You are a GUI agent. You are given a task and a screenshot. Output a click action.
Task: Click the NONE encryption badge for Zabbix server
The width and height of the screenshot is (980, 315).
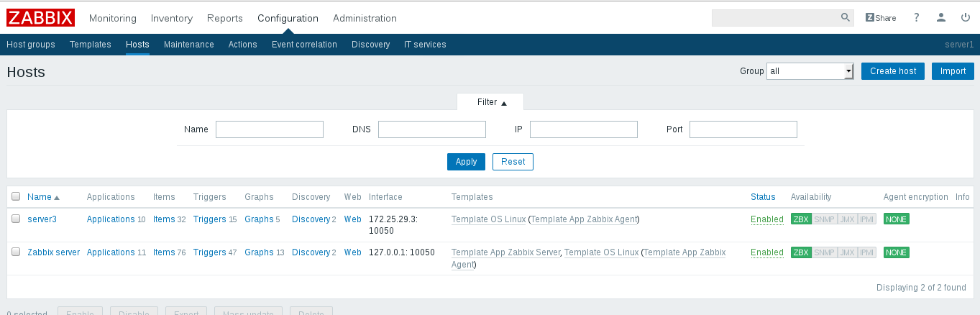897,252
